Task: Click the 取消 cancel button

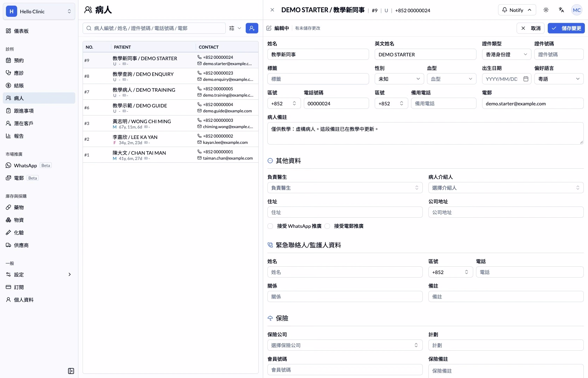Action: click(531, 28)
